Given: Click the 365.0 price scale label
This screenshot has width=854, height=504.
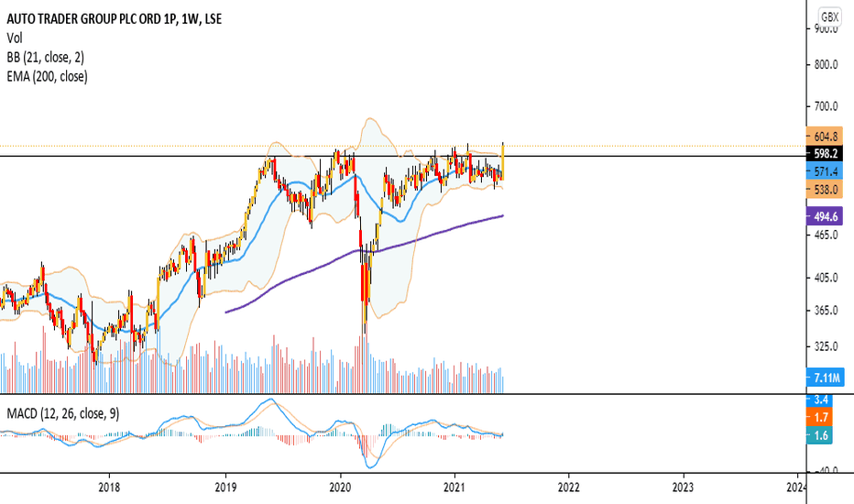Looking at the screenshot, I should click(826, 310).
